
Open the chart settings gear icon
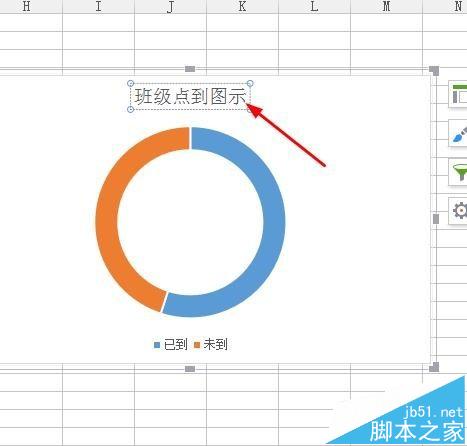pos(458,211)
